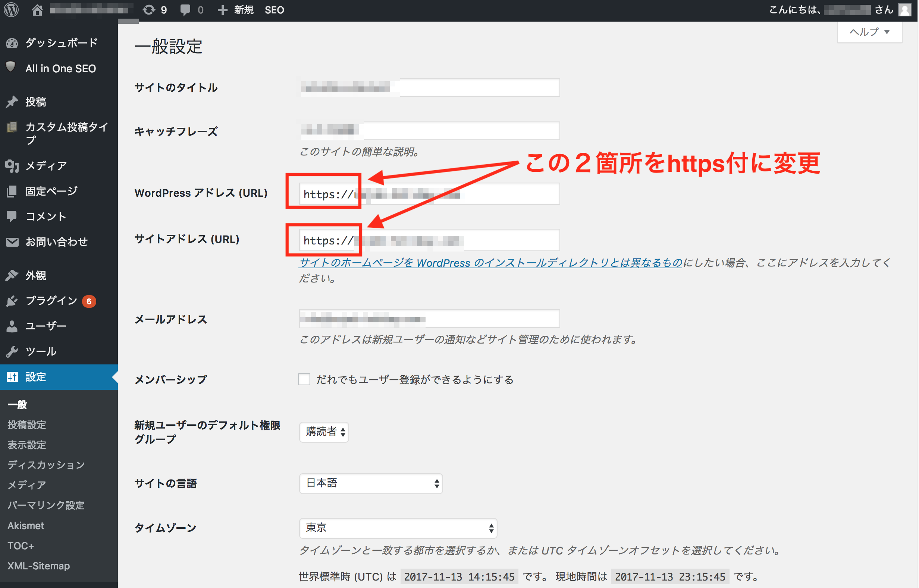
Task: Open the Dashboard from the sidebar
Action: [60, 43]
